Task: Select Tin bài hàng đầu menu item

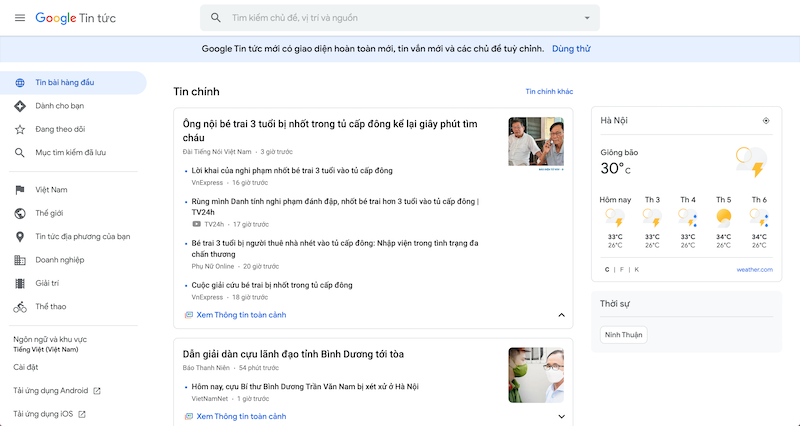Action: point(73,83)
